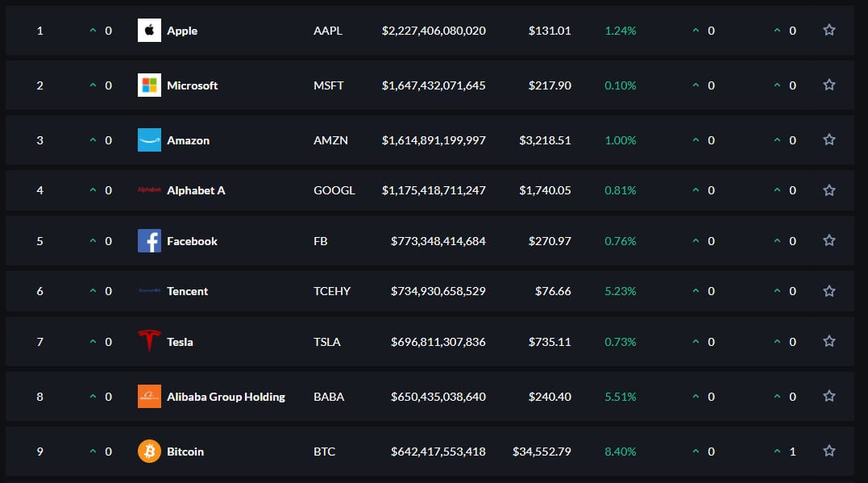Click the Facebook 'f' logo
Screen dimensions: 868x483
point(149,241)
